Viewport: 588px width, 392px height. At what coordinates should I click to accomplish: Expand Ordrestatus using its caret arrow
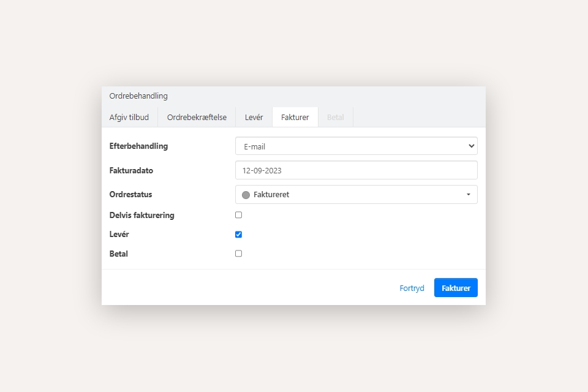(468, 195)
